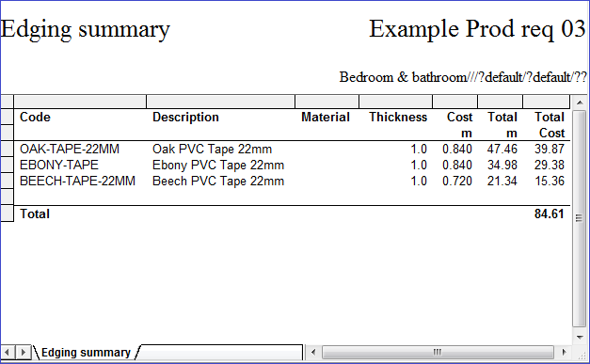The width and height of the screenshot is (590, 364).
Task: Click the horizontal scrollbar left arrow
Action: click(x=313, y=353)
